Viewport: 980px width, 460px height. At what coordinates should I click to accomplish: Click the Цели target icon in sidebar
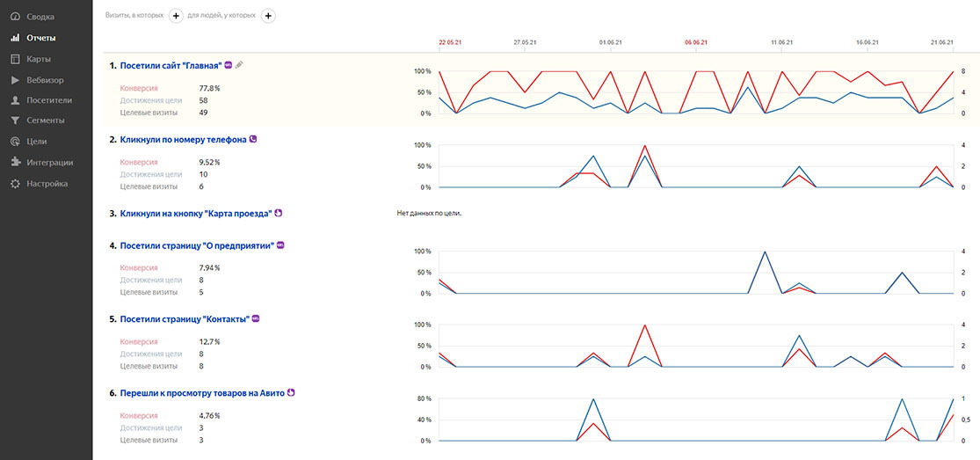[15, 142]
